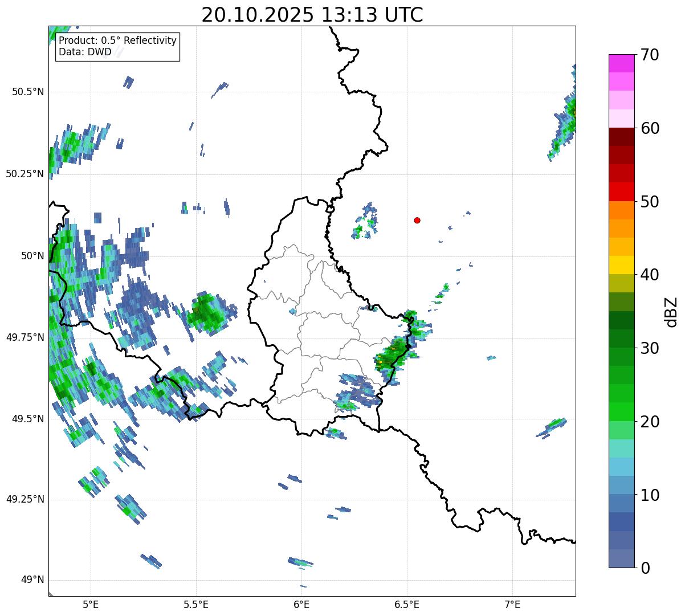
Task: Click the 50.25°N latitude label
Action: [25, 174]
